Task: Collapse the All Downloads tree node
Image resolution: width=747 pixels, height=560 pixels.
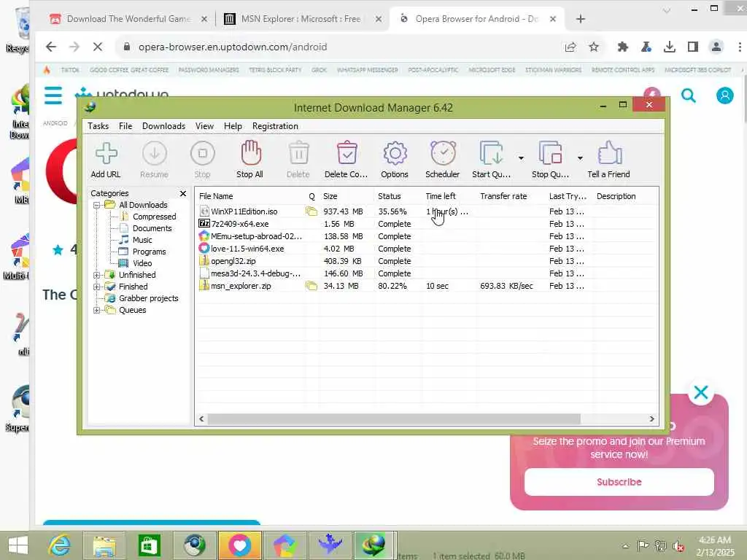Action: click(97, 205)
